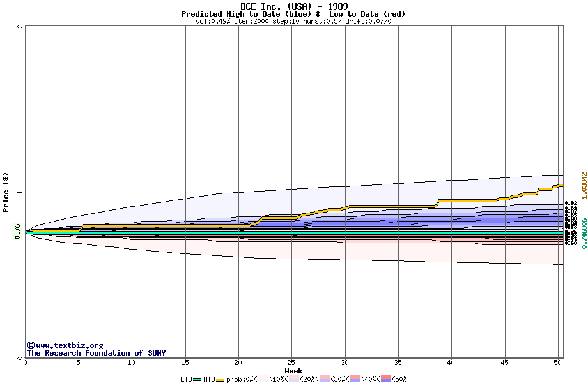The width and height of the screenshot is (588, 383).
Task: Click the Week x-axis label
Action: [293, 371]
